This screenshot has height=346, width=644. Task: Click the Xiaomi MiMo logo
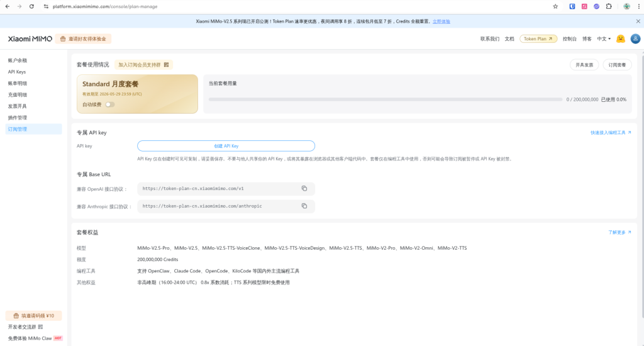30,38
